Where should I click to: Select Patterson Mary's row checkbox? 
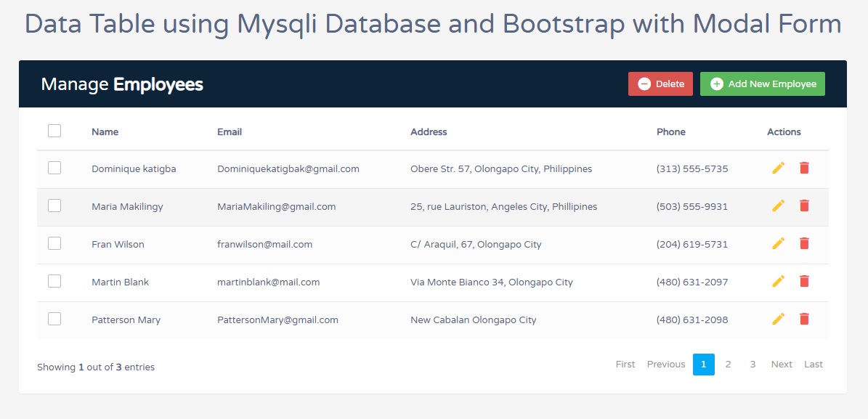coord(54,318)
